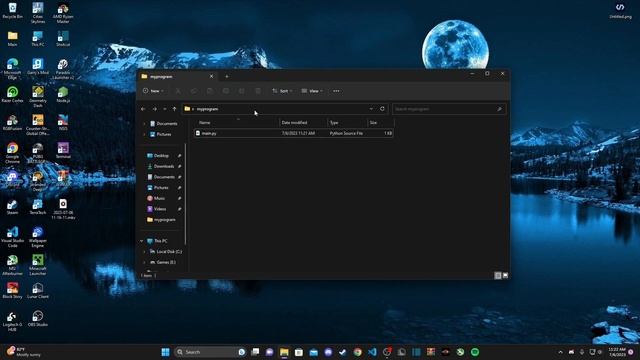Click the Python Source File type cell
640x360 pixels.
[x=346, y=133]
